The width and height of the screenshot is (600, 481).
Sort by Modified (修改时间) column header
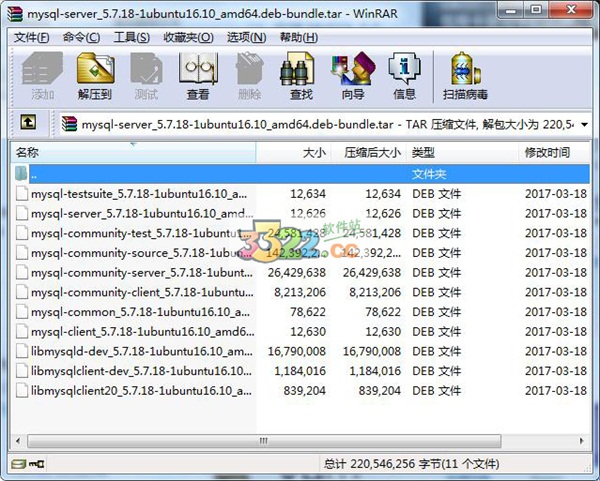pyautogui.click(x=554, y=153)
